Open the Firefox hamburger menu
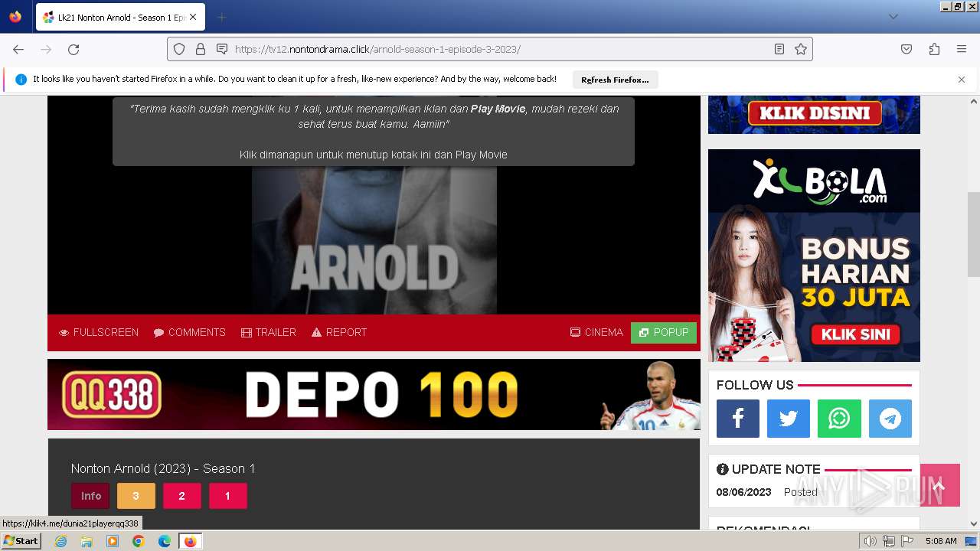 (962, 49)
